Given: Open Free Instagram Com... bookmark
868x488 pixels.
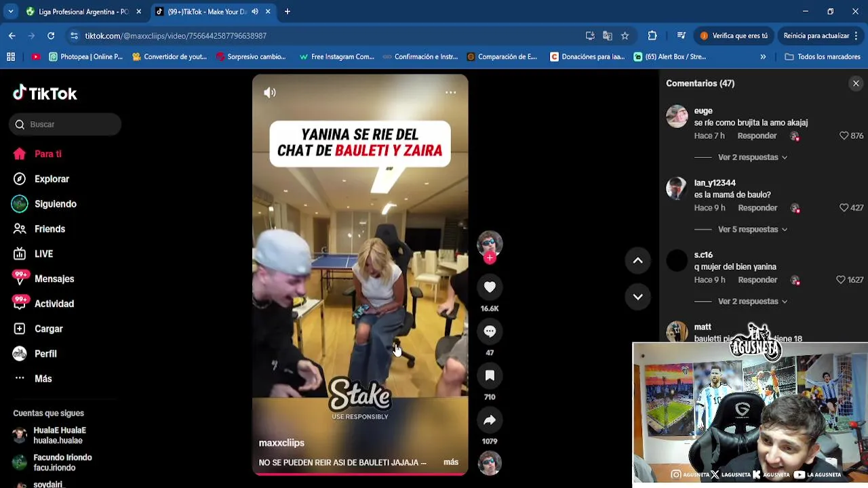Looking at the screenshot, I should pyautogui.click(x=336, y=57).
